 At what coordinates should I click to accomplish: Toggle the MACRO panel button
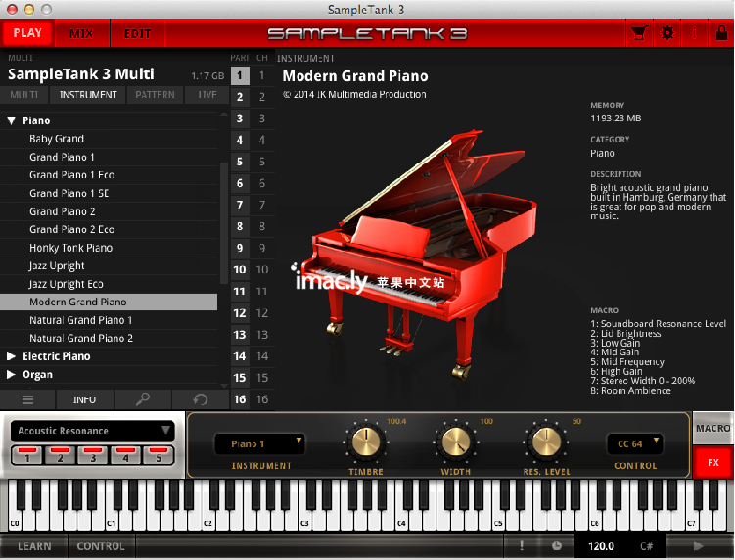(x=712, y=428)
